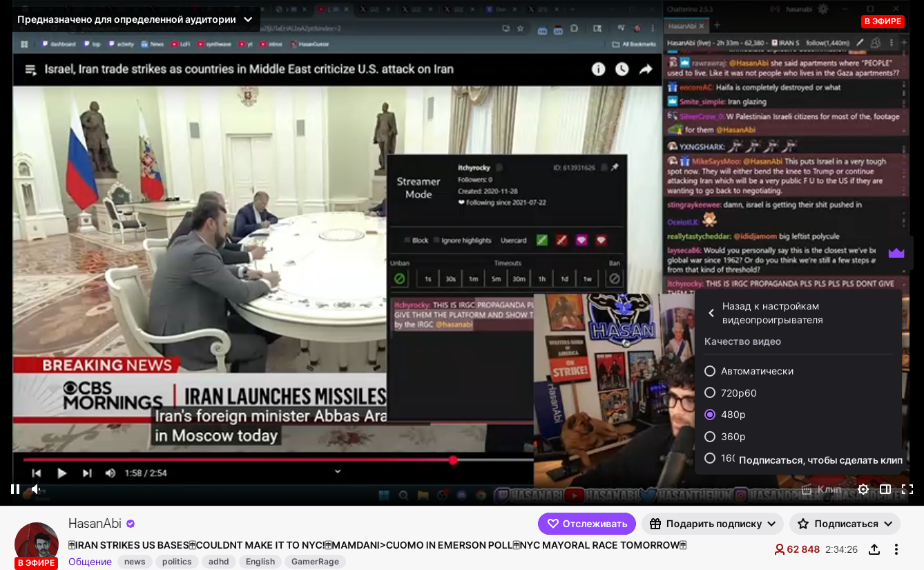
Task: Open the three-dot more options menu
Action: click(896, 549)
